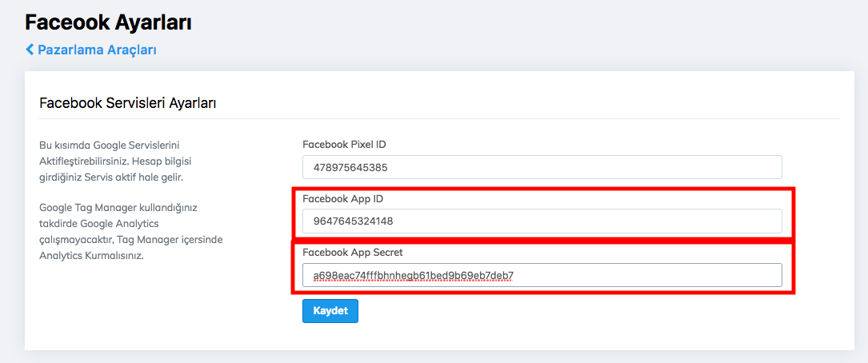Click the Facebook App Secret label

pyautogui.click(x=352, y=252)
